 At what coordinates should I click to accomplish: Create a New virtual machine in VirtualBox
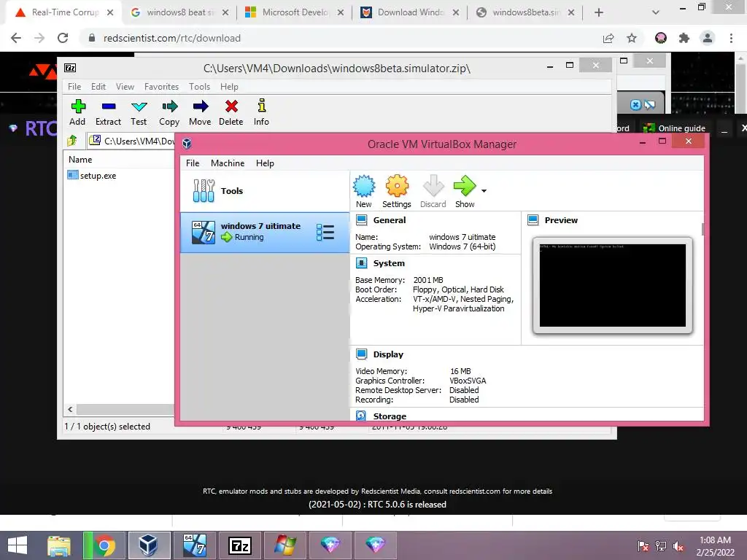click(364, 192)
